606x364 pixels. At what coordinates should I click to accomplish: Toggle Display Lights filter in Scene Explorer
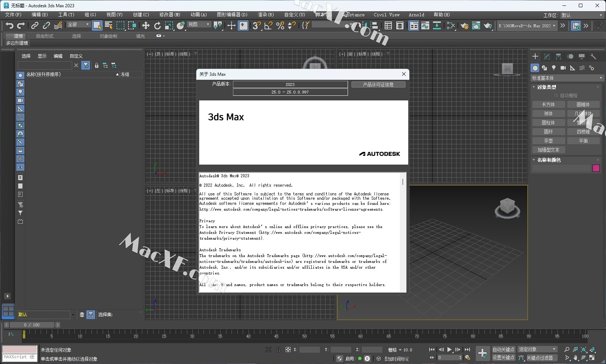tap(20, 92)
